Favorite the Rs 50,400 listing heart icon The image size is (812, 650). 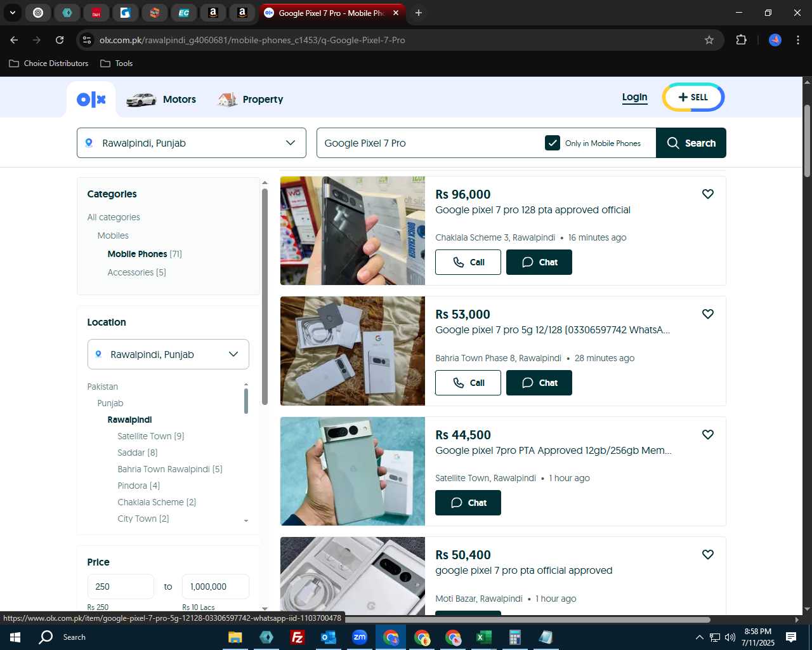click(708, 555)
